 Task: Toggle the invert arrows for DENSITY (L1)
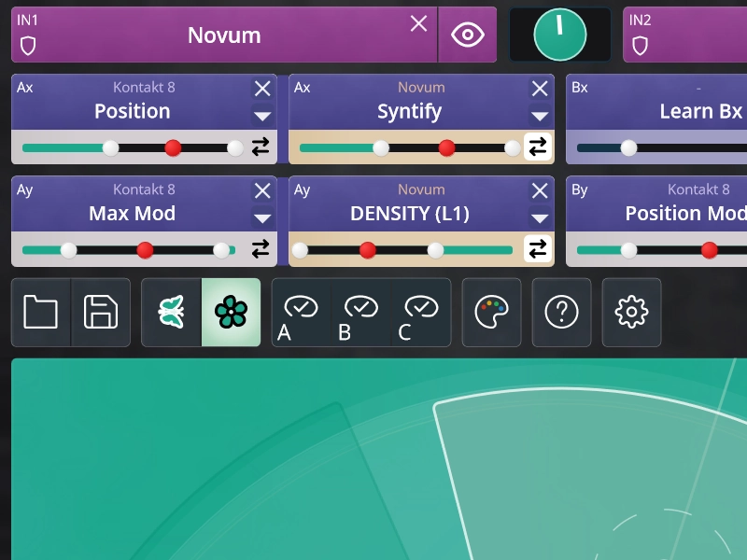[538, 248]
